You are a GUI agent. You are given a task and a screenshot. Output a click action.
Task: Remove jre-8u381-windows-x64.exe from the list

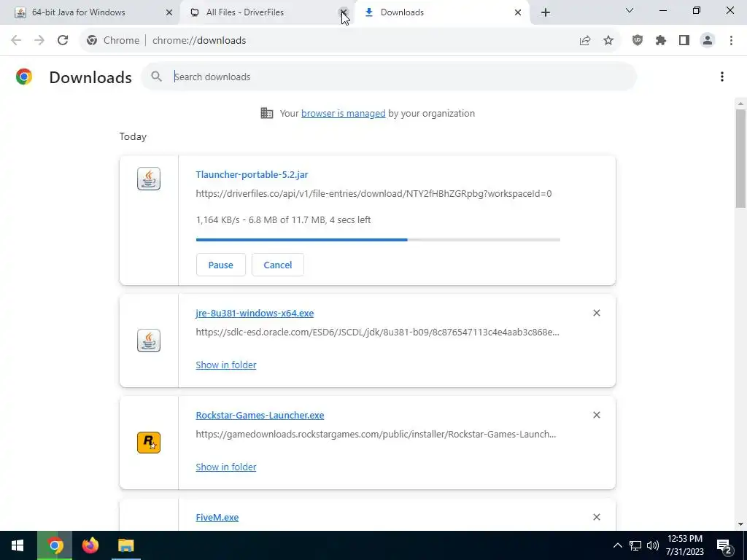pyautogui.click(x=597, y=313)
